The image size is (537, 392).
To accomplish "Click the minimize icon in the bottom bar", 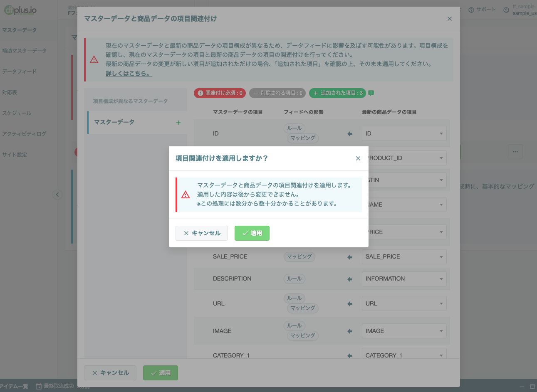I will click(522, 387).
